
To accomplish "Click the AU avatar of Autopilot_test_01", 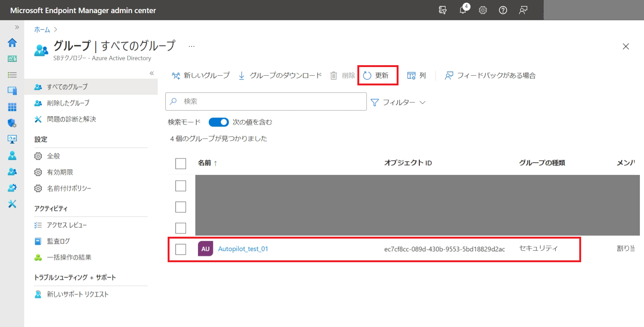I will [x=205, y=249].
